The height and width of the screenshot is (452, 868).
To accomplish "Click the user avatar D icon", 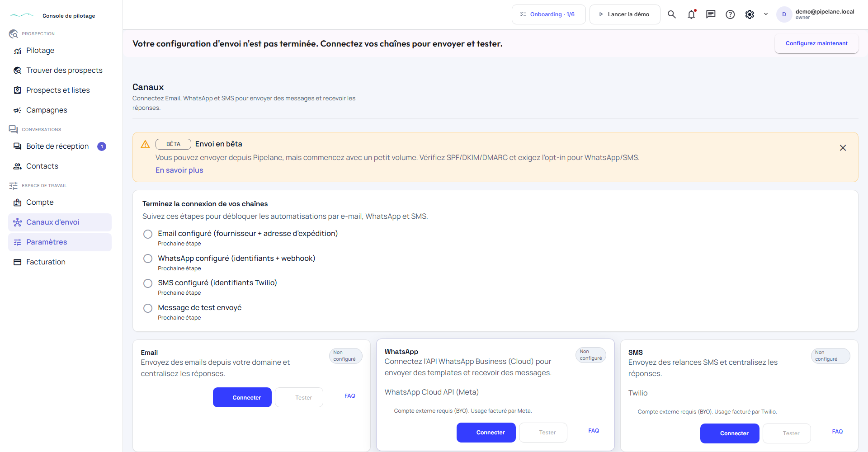I will pyautogui.click(x=784, y=14).
